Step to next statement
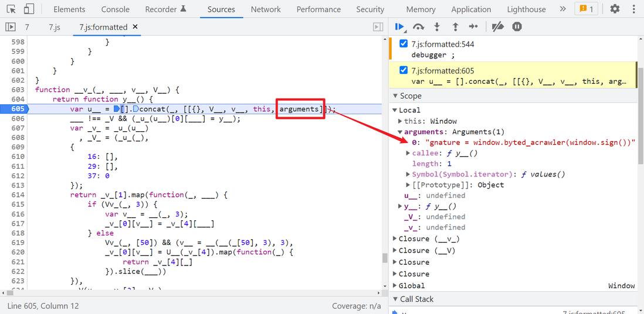The width and height of the screenshot is (644, 314). pyautogui.click(x=473, y=27)
